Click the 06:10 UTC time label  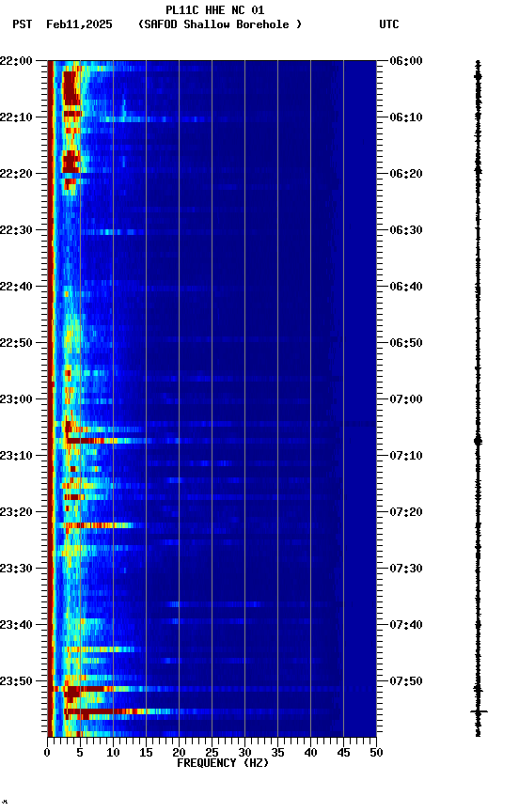click(406, 117)
